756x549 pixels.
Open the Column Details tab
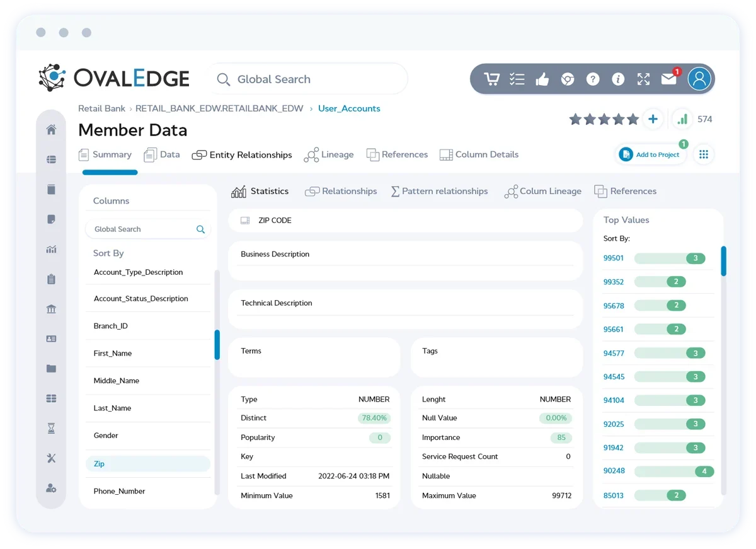coord(479,154)
